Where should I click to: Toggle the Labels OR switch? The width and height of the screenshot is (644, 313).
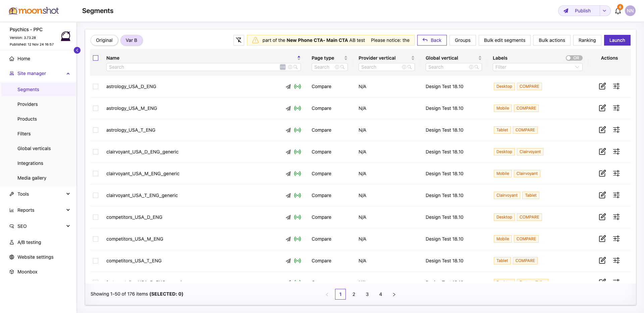point(574,58)
